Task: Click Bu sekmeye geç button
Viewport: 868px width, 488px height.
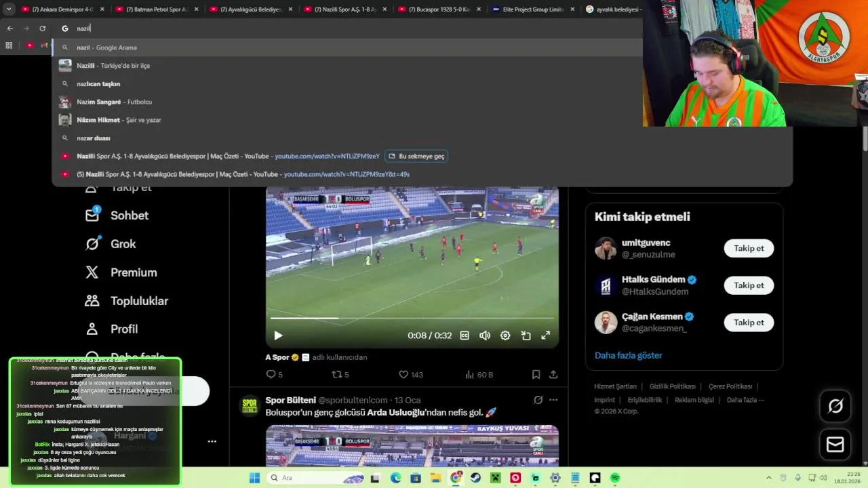Action: tap(416, 156)
